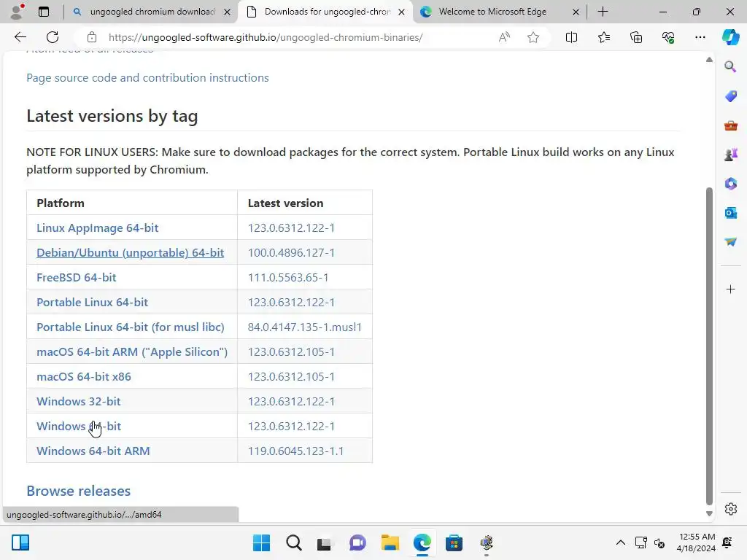Image resolution: width=747 pixels, height=560 pixels.
Task: Close the Welcome to Microsoft Edge tab
Action: [x=576, y=12]
